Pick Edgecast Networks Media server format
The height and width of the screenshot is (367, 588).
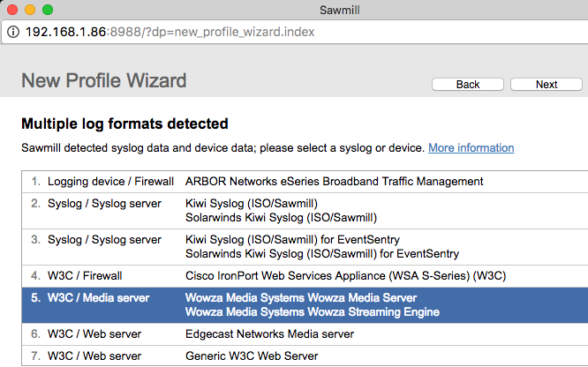pyautogui.click(x=269, y=334)
